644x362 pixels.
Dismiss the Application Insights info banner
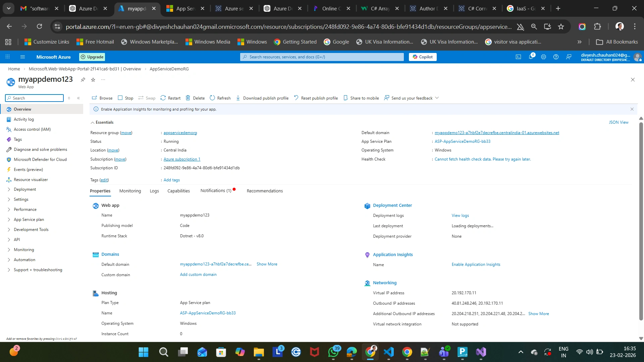tap(632, 109)
